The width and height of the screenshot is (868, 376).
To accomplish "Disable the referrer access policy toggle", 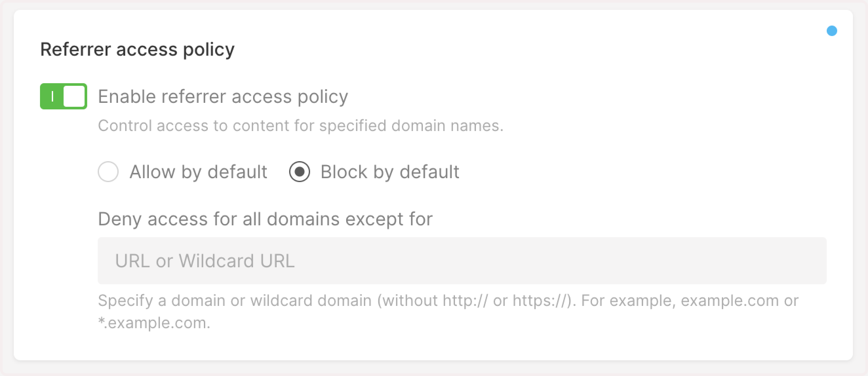I will (63, 97).
